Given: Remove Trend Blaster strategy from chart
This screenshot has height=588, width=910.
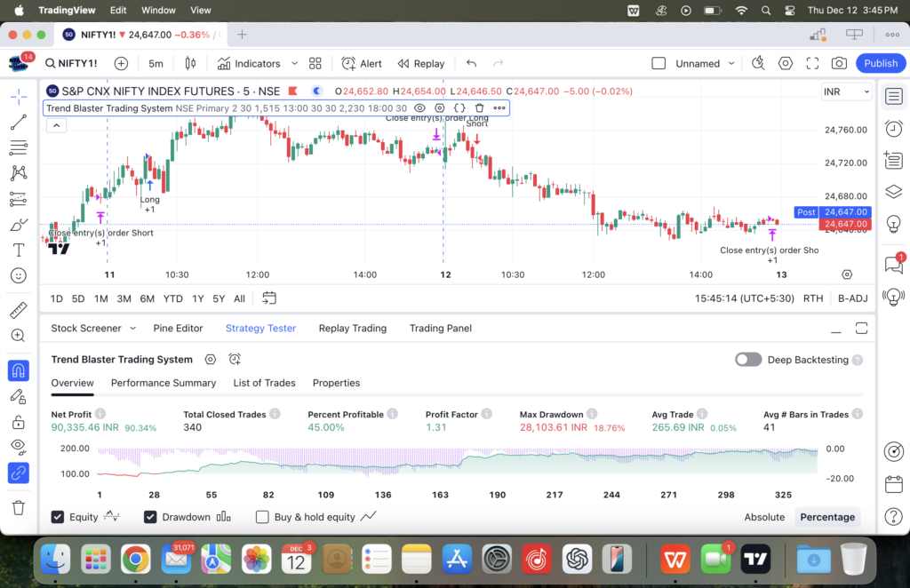Looking at the screenshot, I should 479,107.
